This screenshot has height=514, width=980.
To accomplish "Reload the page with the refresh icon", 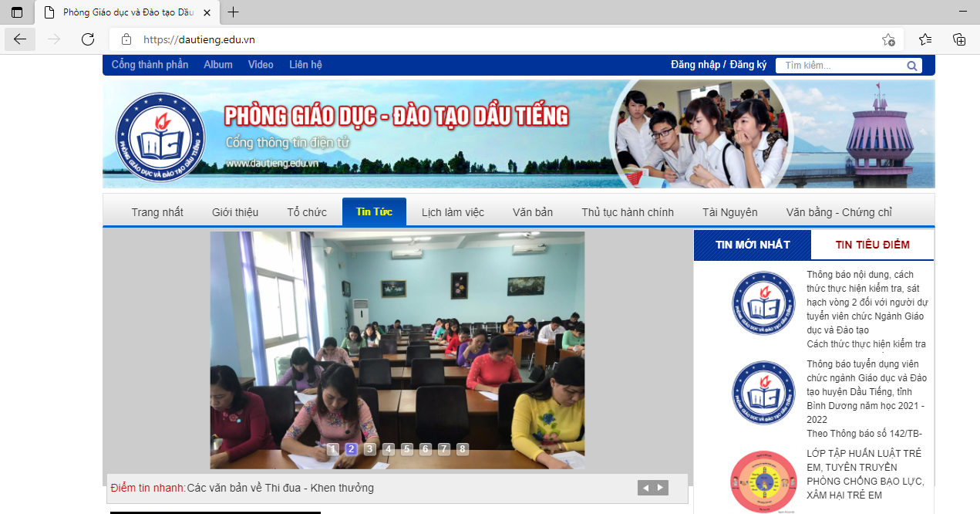I will pos(88,39).
